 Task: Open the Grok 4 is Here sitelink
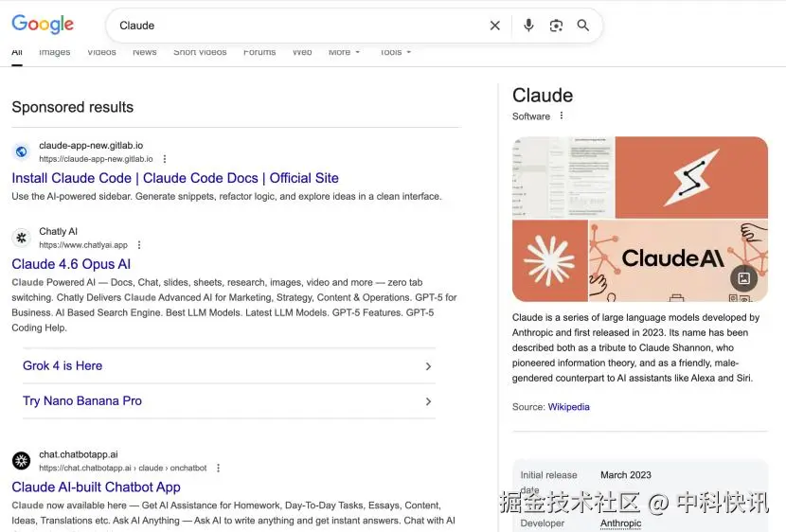click(63, 365)
